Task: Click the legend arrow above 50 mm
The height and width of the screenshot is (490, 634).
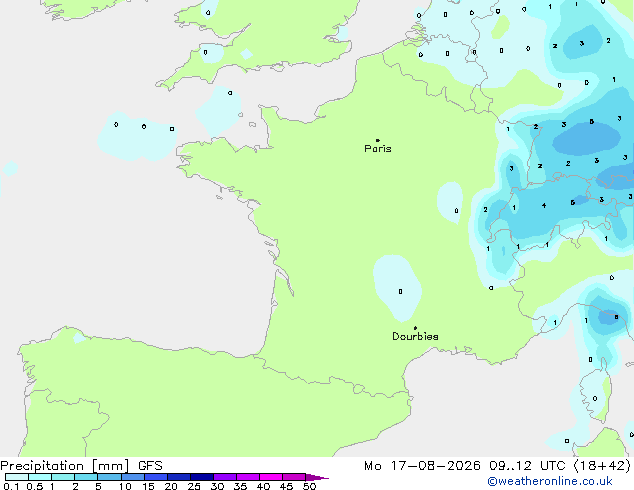Action: click(x=317, y=477)
